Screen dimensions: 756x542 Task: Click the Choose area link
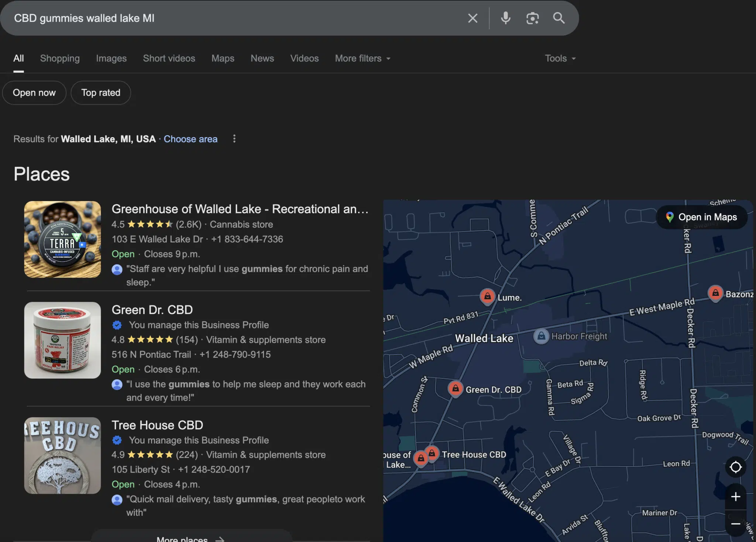(x=190, y=139)
